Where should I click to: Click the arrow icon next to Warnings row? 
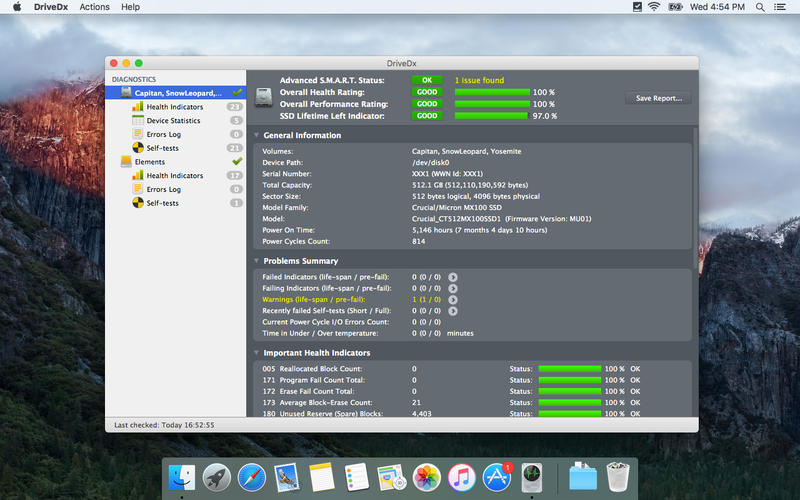coord(453,299)
